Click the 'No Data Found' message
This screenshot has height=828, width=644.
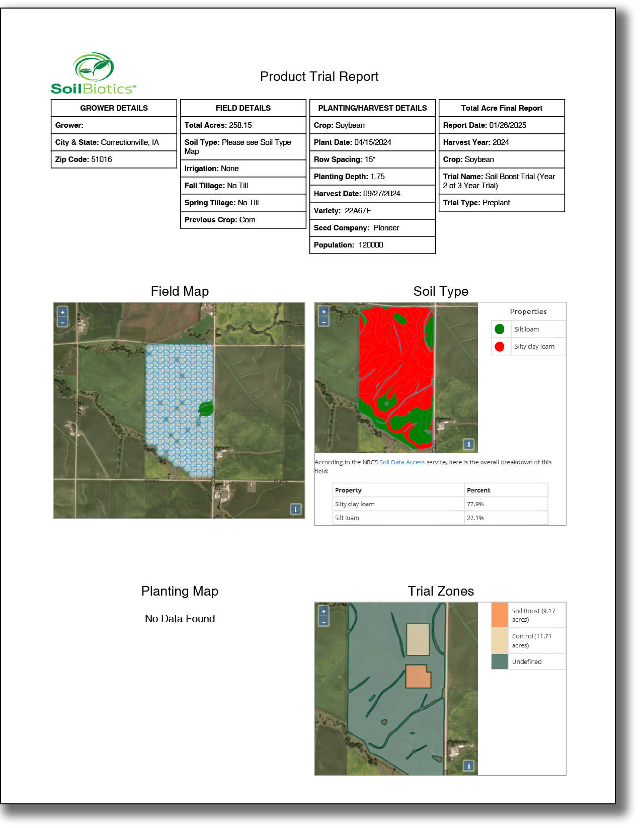(180, 619)
